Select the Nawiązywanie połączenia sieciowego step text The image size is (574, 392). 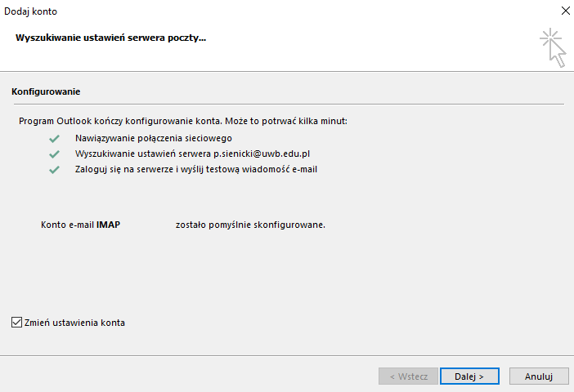(x=154, y=138)
